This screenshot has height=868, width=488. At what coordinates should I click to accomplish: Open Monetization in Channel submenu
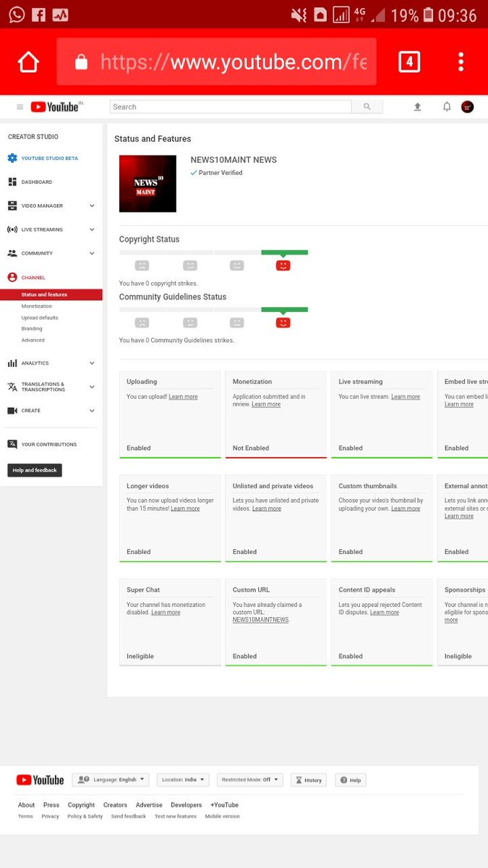[37, 306]
